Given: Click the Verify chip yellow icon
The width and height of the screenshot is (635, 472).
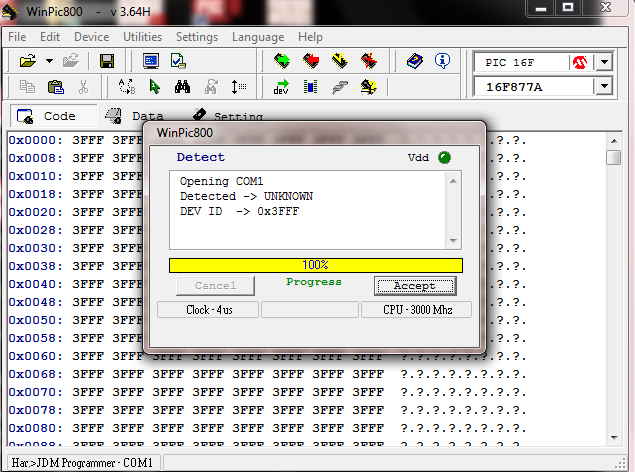Looking at the screenshot, I should pos(339,61).
